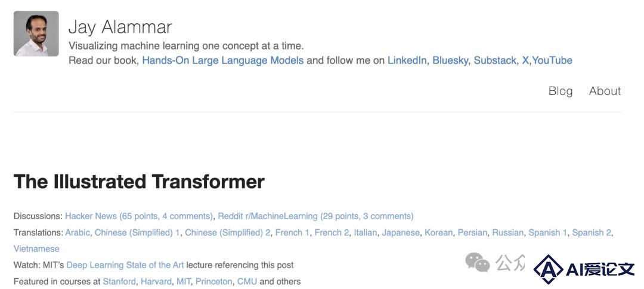Visit the Bluesky profile link
Viewport: 644px width, 289px height.
click(x=450, y=60)
